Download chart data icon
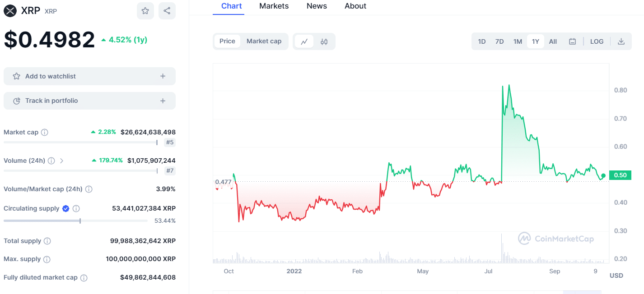 pos(621,41)
